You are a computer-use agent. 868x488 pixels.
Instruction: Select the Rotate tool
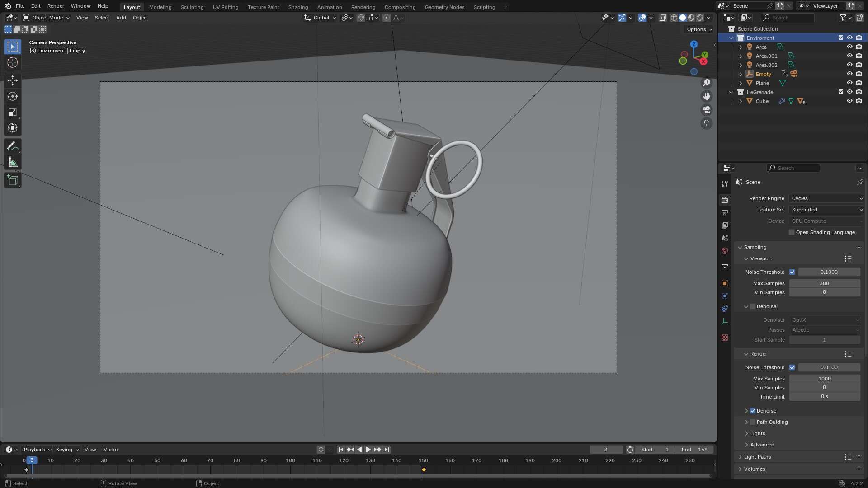coord(13,96)
